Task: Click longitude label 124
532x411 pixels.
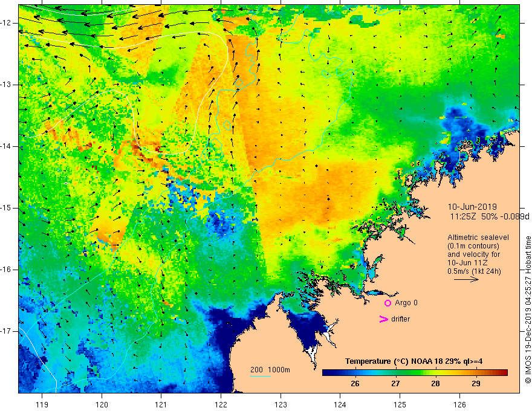Action: [340, 404]
